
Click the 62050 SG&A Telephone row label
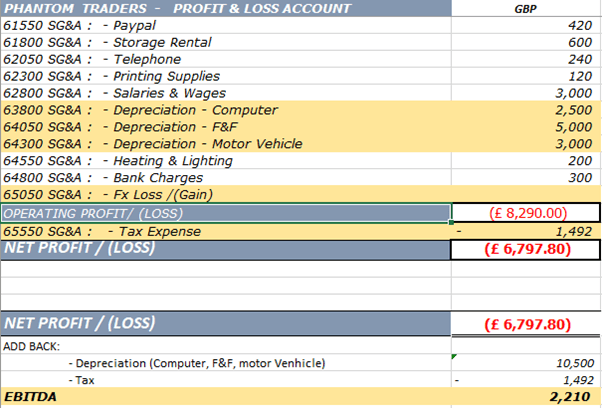pyautogui.click(x=225, y=58)
